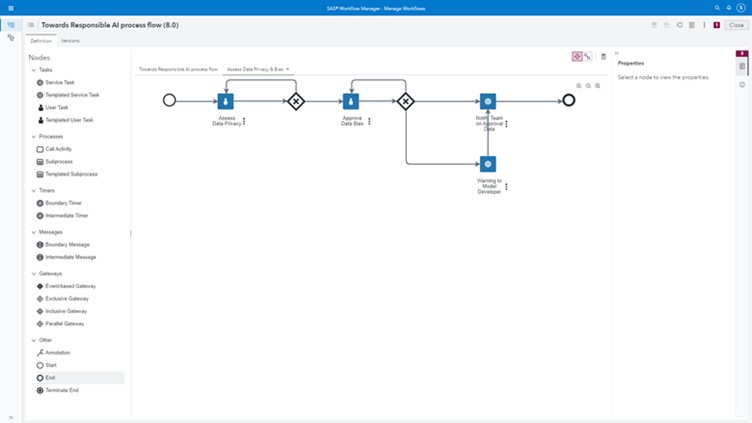Click the Notify Team on Approval node
Image resolution: width=752 pixels, height=423 pixels.
(x=488, y=101)
